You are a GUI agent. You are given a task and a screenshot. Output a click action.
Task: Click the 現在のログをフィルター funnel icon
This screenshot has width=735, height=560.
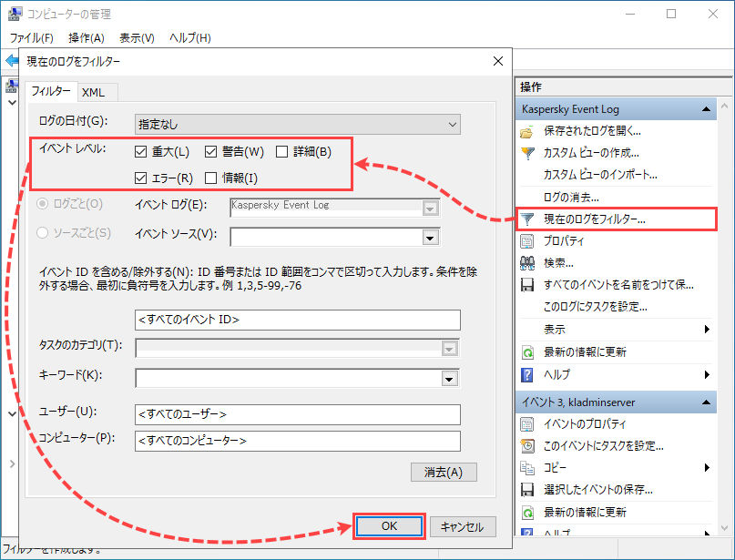coord(527,219)
